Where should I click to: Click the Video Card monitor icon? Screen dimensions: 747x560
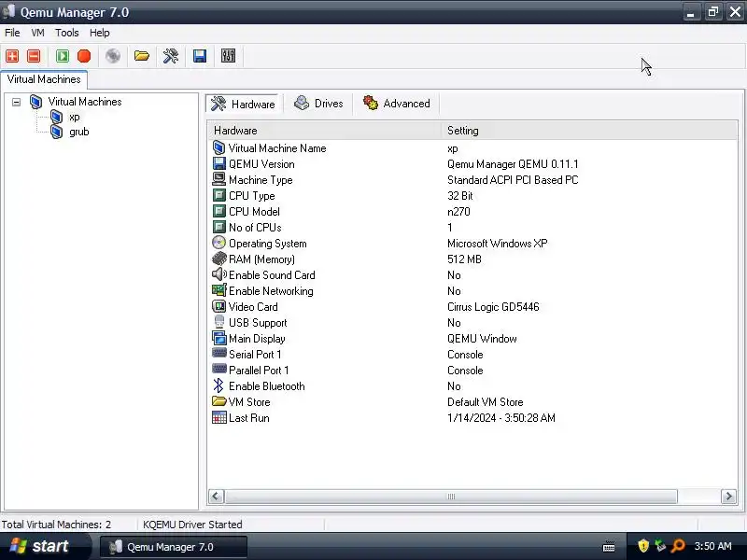pyautogui.click(x=218, y=307)
